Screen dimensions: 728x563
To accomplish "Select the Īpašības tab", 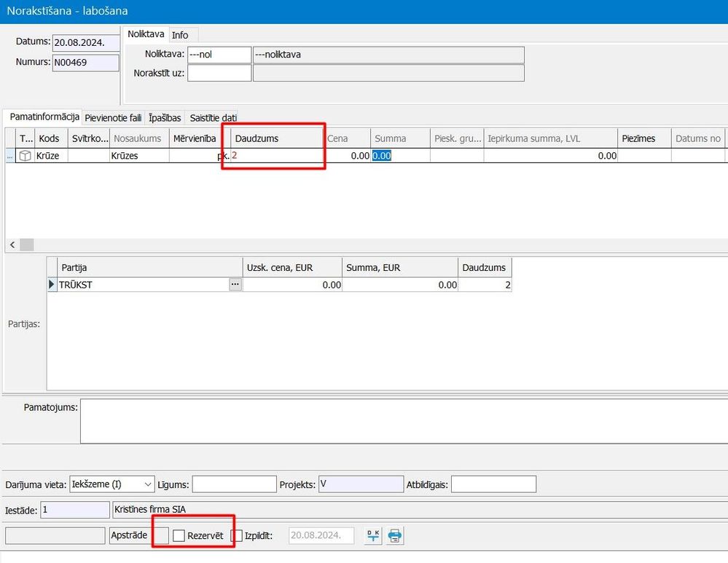I will 165,118.
